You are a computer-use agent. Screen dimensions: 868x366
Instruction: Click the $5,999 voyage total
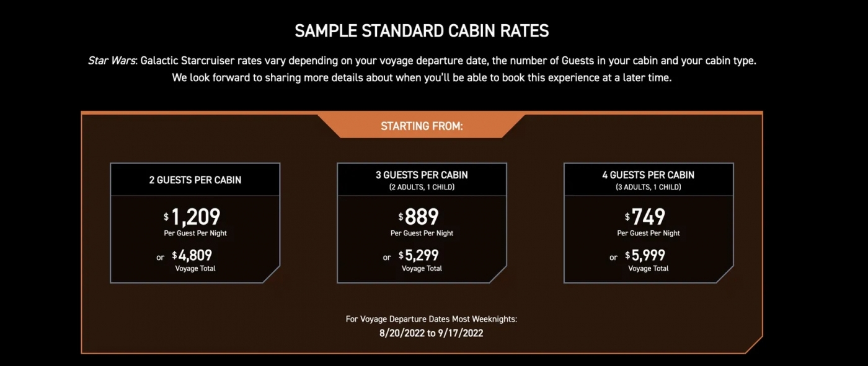[x=645, y=255]
